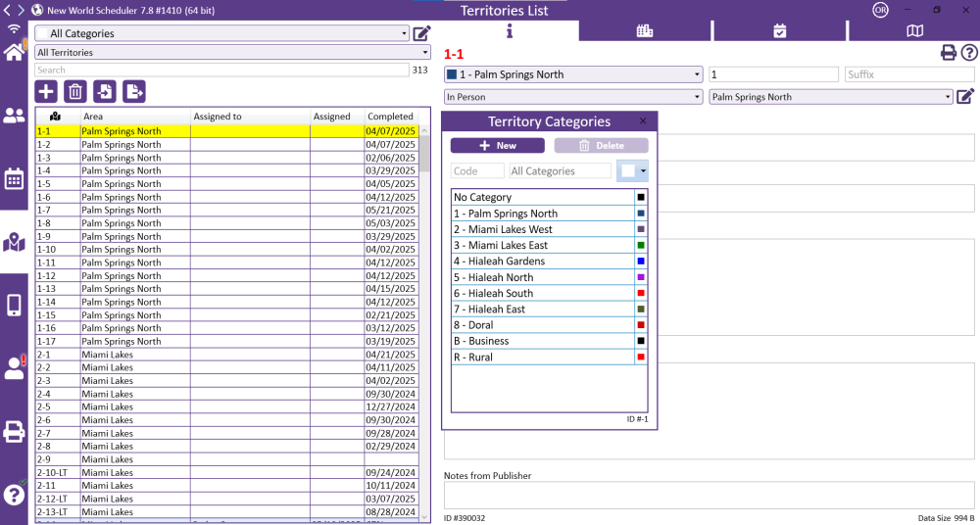Go to the home icon in the sidebar
Viewport: 980px width, 525px height.
(14, 52)
